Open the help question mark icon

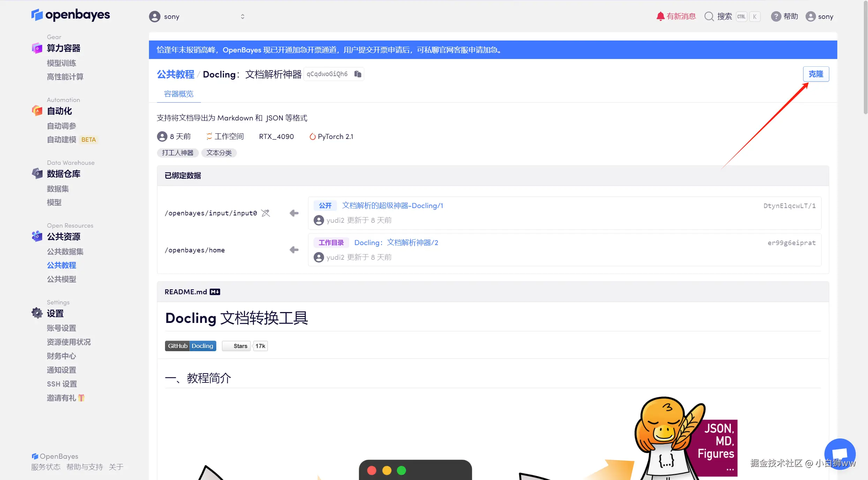pos(776,16)
